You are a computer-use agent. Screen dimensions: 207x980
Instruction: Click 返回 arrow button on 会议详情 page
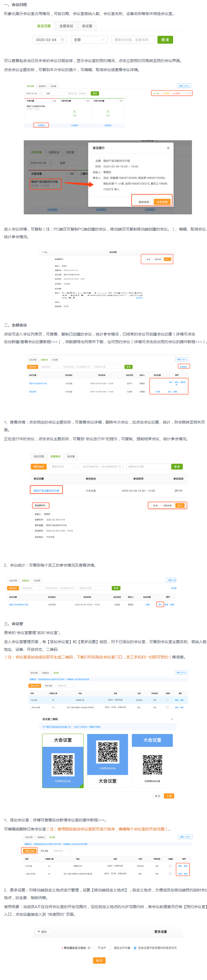click(x=45, y=252)
